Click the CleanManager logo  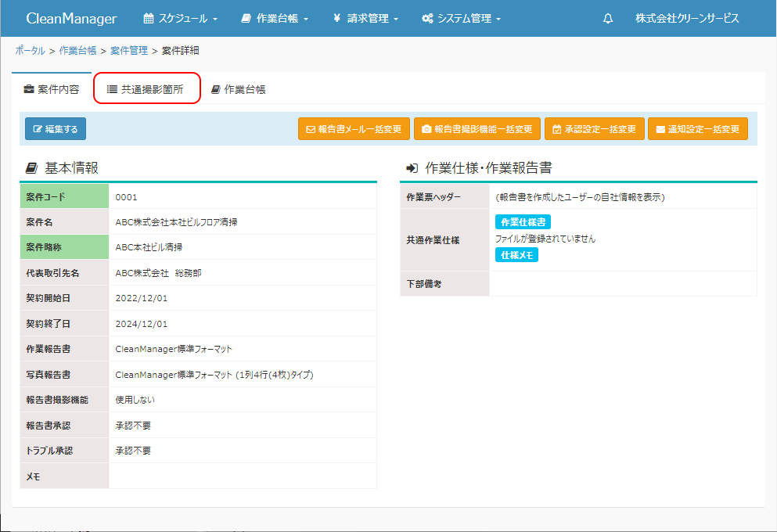pos(71,19)
